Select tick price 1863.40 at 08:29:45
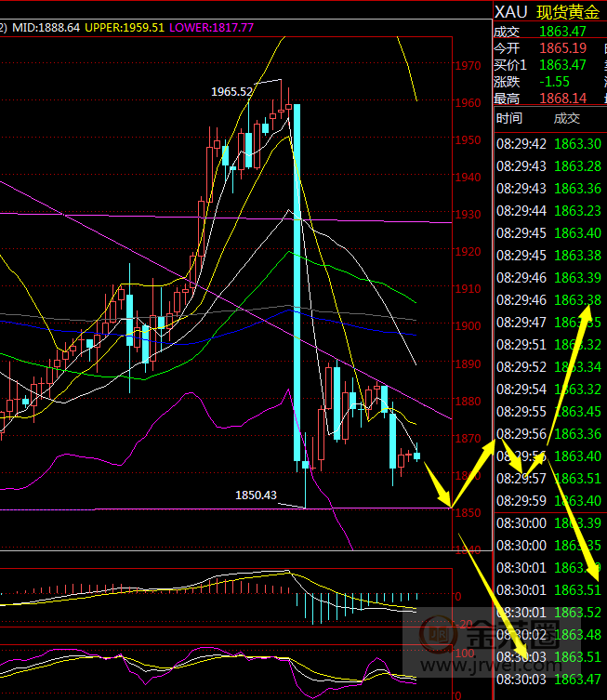This screenshot has height=700, width=607. 578,233
